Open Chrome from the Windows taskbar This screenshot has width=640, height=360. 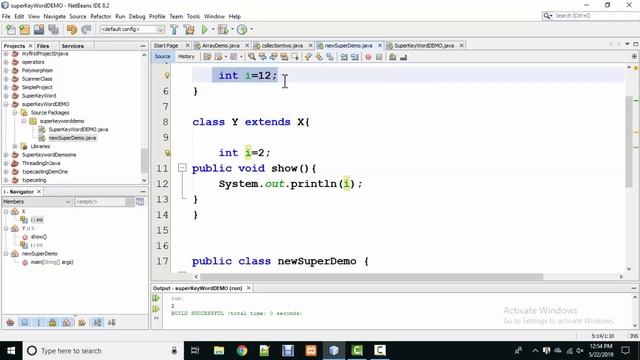click(x=242, y=351)
